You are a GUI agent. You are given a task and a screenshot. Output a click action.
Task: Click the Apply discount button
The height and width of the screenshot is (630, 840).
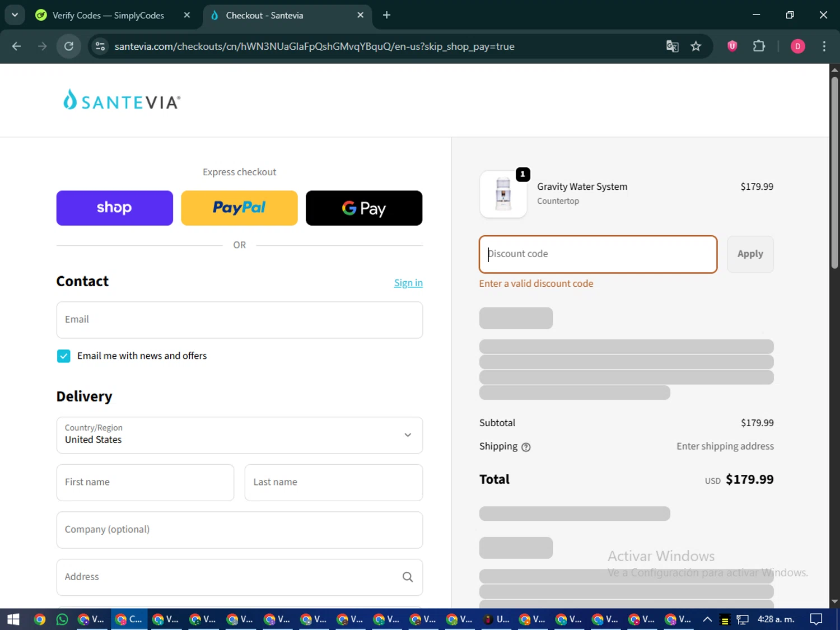pyautogui.click(x=750, y=254)
